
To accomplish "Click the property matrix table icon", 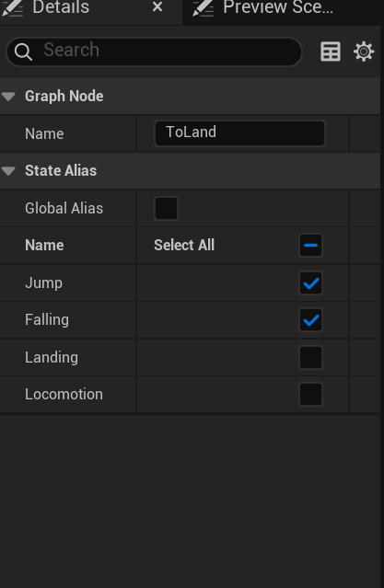I will point(331,52).
